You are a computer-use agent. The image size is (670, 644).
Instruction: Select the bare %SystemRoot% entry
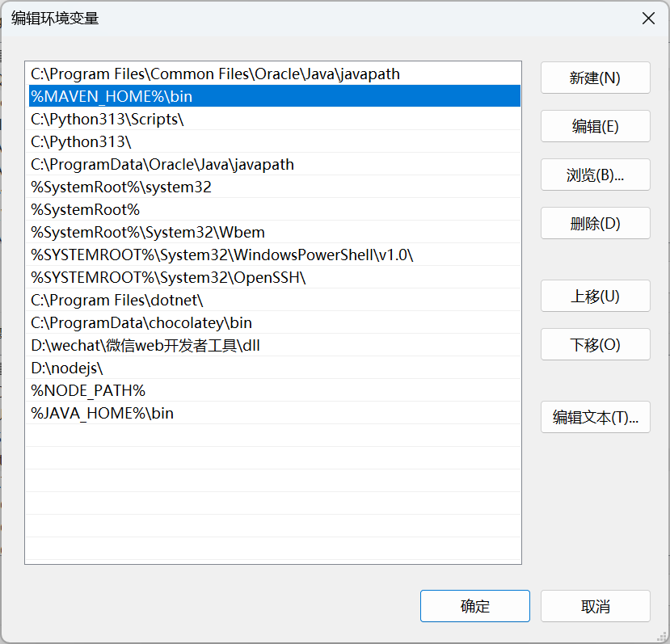coord(273,209)
